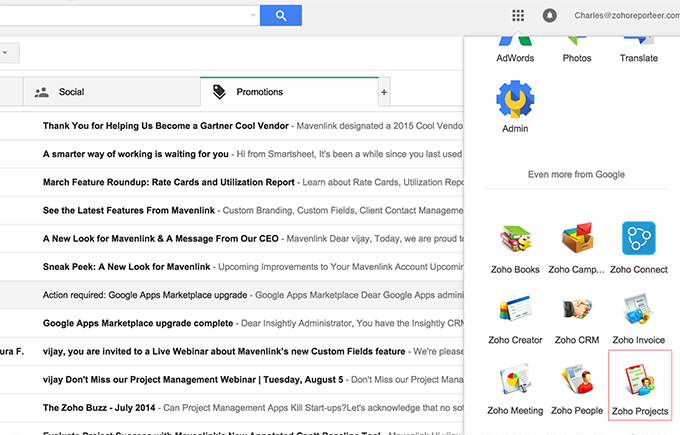The image size is (680, 435).
Task: Launch Photos from the apps panel
Action: tap(577, 50)
